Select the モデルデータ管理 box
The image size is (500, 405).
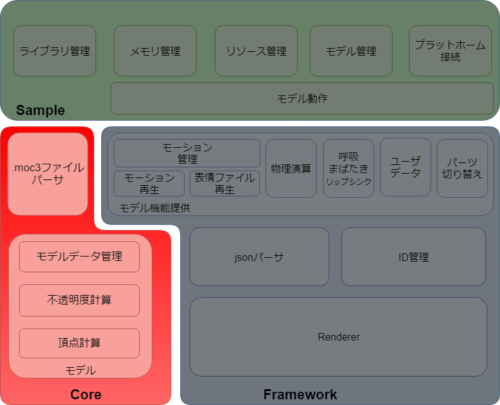pos(79,257)
